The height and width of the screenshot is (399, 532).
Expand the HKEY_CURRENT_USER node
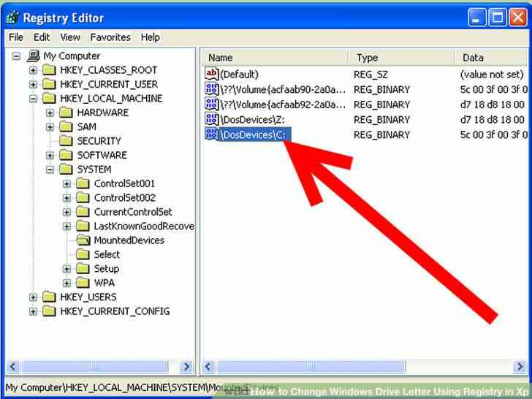tap(33, 84)
